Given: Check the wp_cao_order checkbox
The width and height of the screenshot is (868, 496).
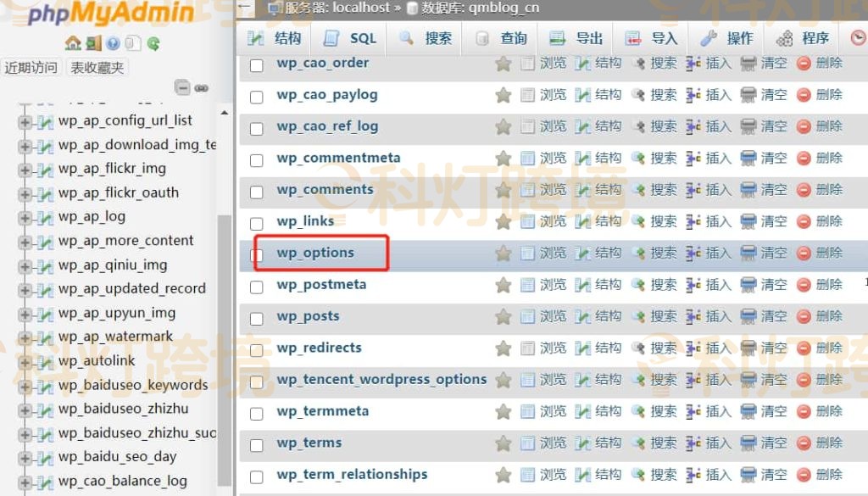Looking at the screenshot, I should coord(256,65).
